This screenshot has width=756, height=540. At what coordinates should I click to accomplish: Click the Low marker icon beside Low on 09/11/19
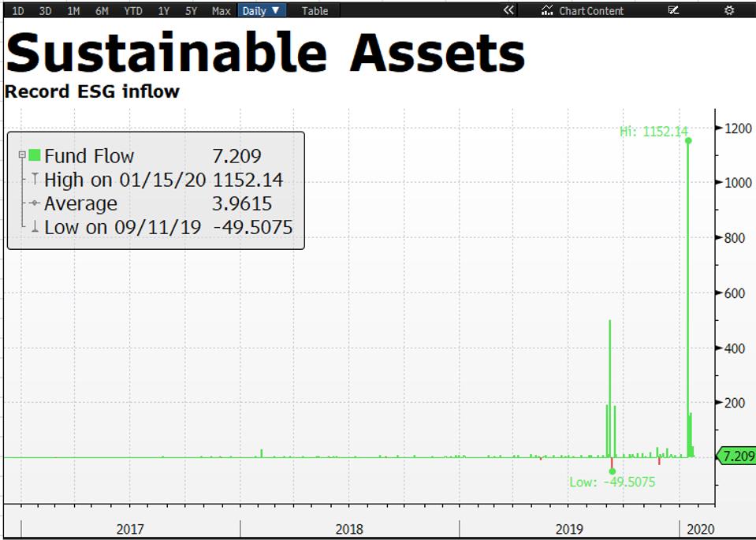click(x=34, y=227)
